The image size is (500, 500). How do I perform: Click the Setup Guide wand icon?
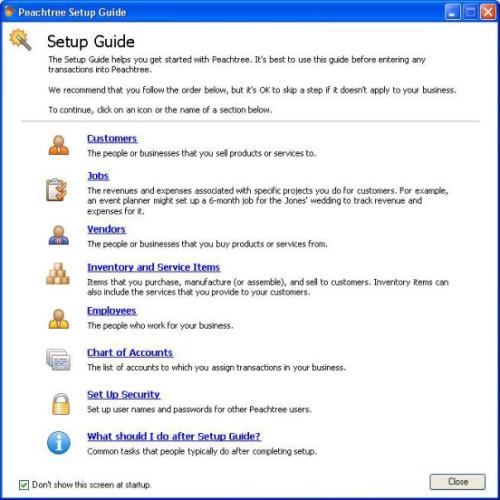tap(21, 40)
